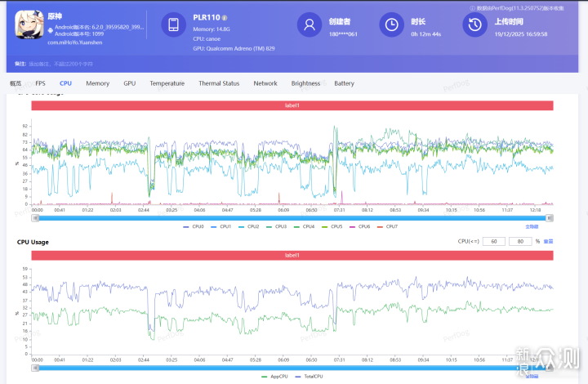The width and height of the screenshot is (588, 384).
Task: Switch to the Memory tab
Action: (97, 83)
